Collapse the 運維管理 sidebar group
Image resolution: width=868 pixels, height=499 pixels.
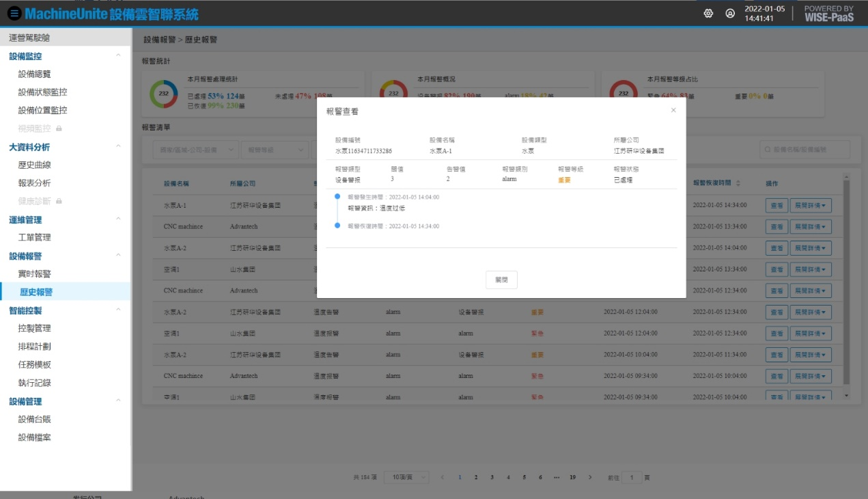(118, 219)
